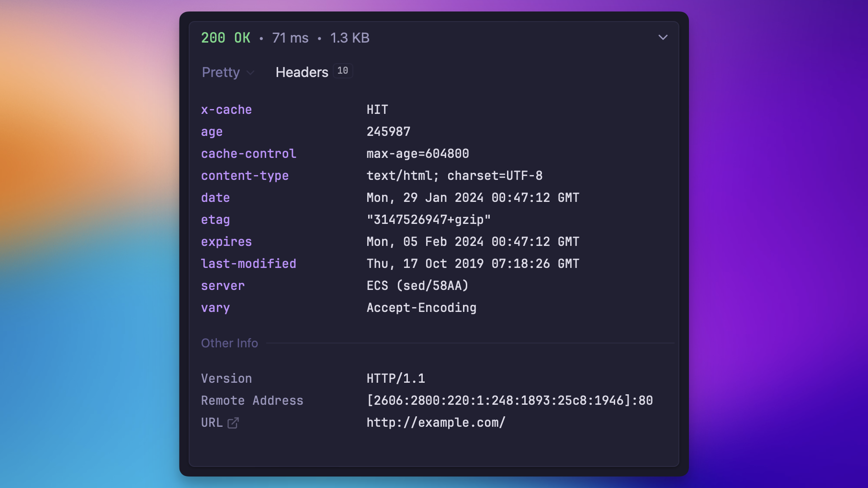Select the last-modified header name
The height and width of the screenshot is (488, 868).
click(x=248, y=264)
